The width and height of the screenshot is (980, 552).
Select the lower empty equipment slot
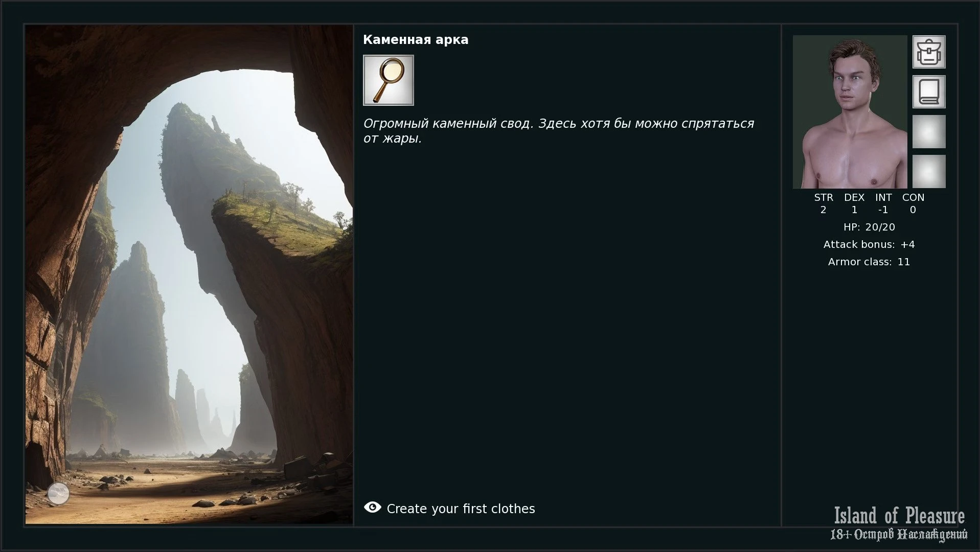pos(929,171)
